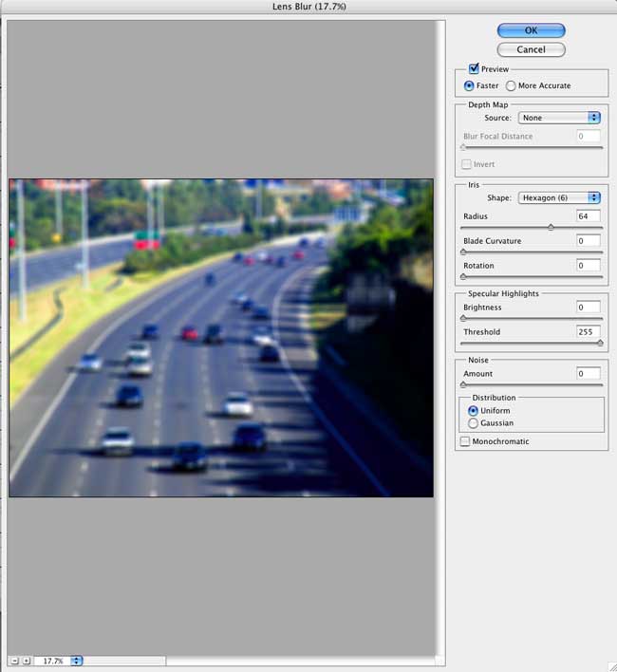Open the zoom percentage dropdown

[x=77, y=661]
